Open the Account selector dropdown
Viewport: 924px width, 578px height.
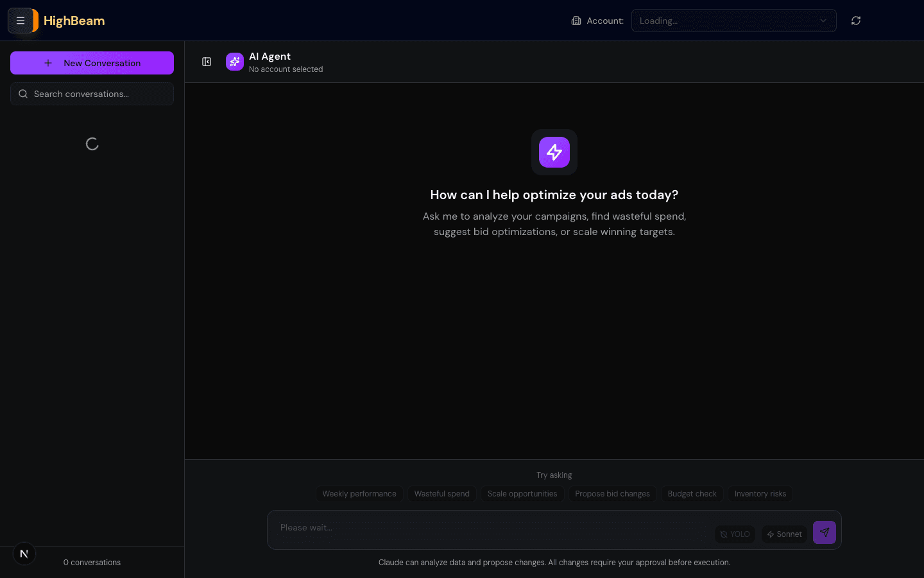[733, 20]
